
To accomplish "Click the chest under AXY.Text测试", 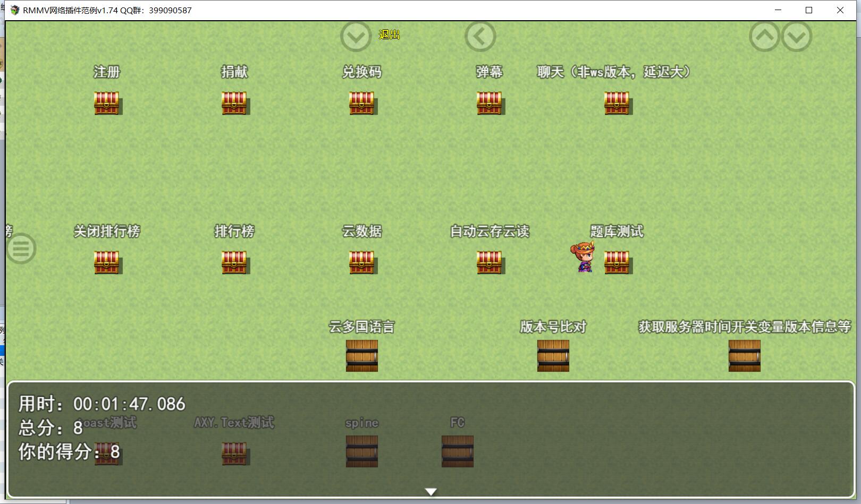I will [234, 454].
